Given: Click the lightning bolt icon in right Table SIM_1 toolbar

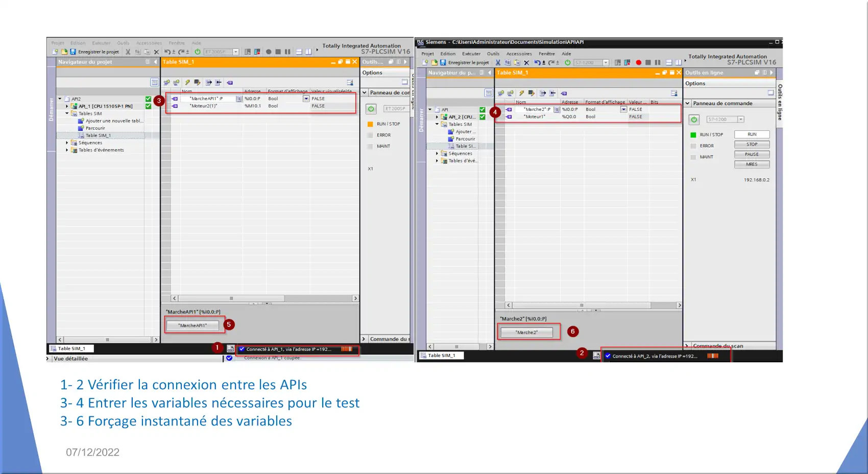Looking at the screenshot, I should (x=521, y=93).
